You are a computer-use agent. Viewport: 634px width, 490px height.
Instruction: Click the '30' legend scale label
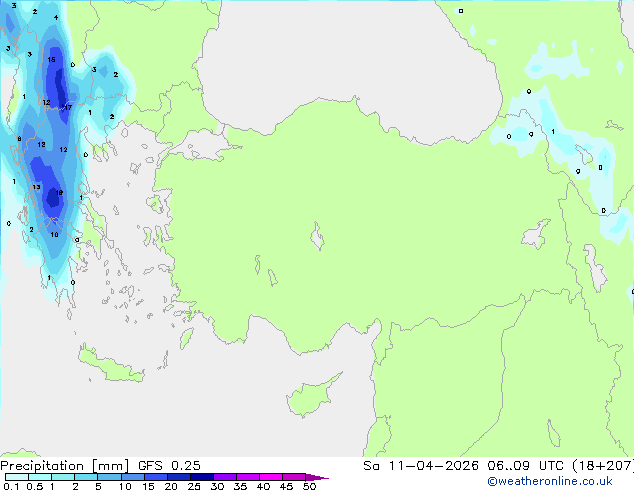coord(218,486)
